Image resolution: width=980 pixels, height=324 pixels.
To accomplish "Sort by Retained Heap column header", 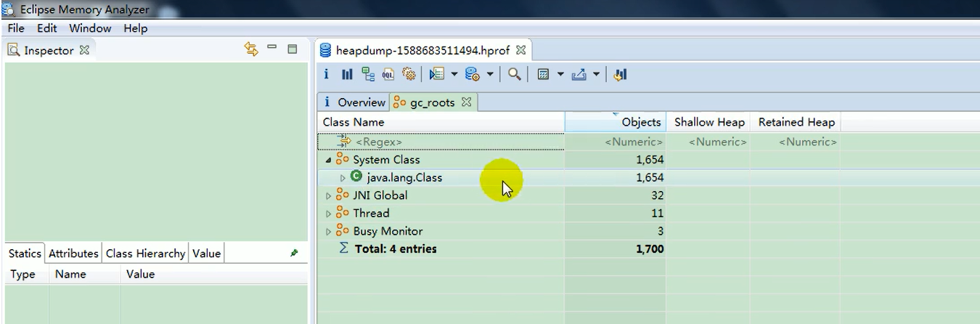I will pyautogui.click(x=796, y=122).
